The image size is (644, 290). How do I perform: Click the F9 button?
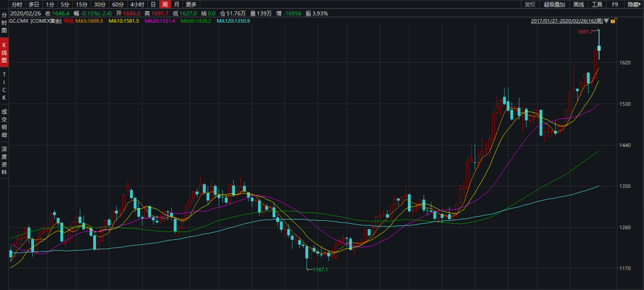(x=615, y=5)
